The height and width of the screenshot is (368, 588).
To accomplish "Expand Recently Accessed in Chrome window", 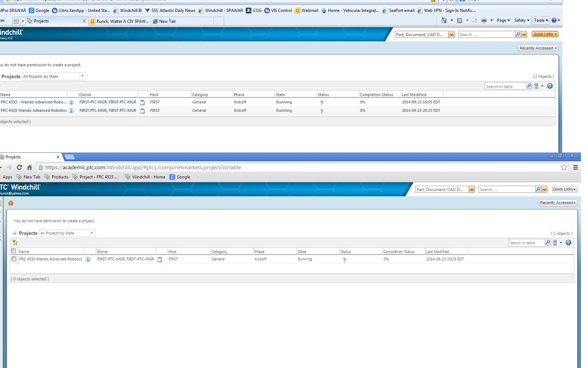I will click(x=558, y=203).
